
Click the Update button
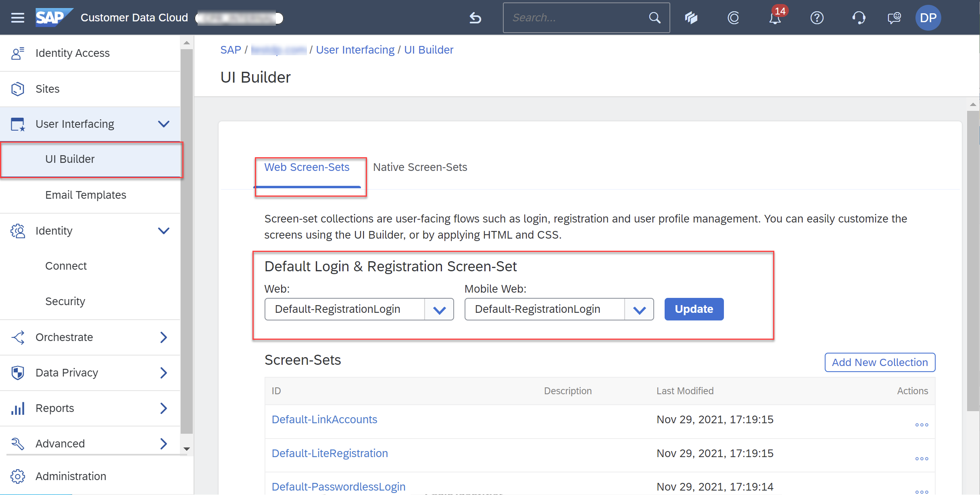click(x=694, y=309)
